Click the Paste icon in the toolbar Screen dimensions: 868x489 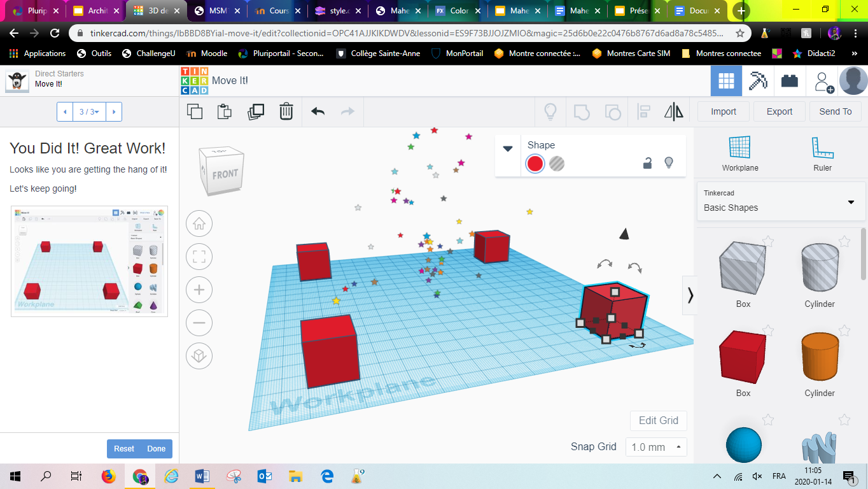(225, 111)
